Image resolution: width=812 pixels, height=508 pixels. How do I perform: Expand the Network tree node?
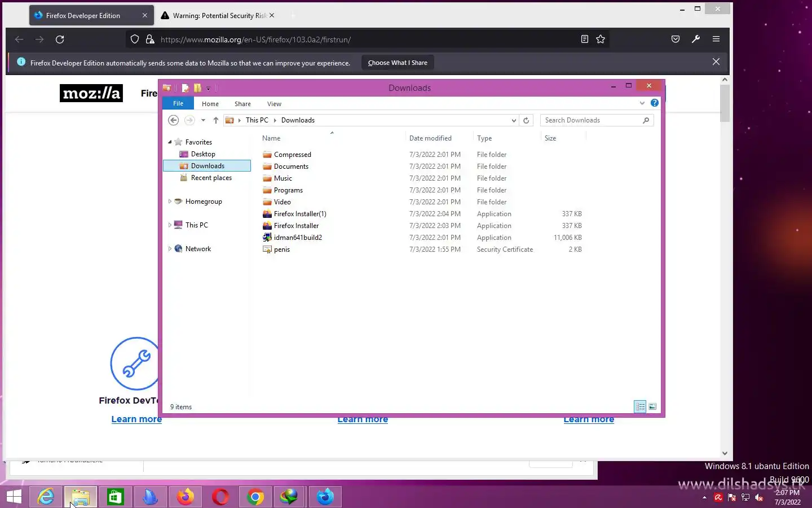tap(170, 249)
